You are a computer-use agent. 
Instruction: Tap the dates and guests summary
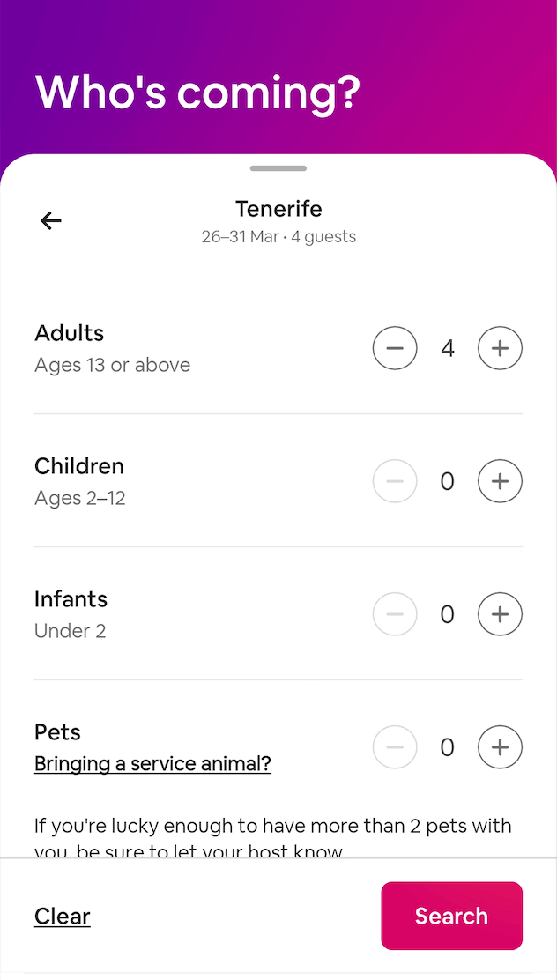[x=278, y=237]
